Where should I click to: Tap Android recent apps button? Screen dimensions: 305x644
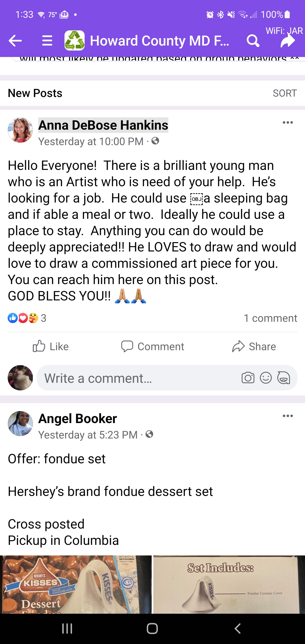tap(67, 629)
